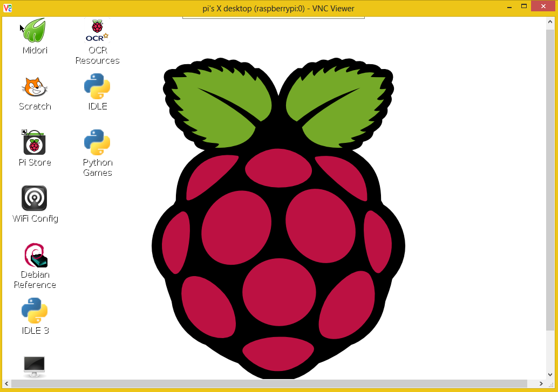Image resolution: width=558 pixels, height=392 pixels.
Task: Select the monitor icon below IDLE 3
Action: tap(34, 367)
